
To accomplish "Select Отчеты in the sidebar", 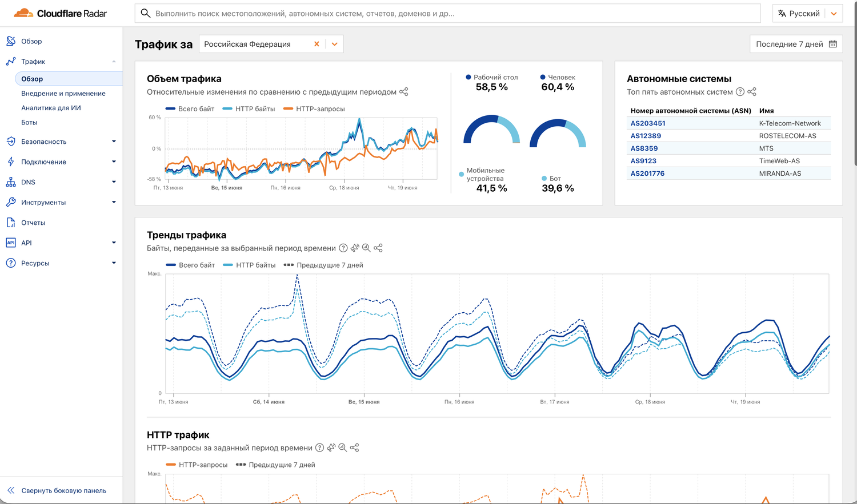I will pyautogui.click(x=33, y=223).
